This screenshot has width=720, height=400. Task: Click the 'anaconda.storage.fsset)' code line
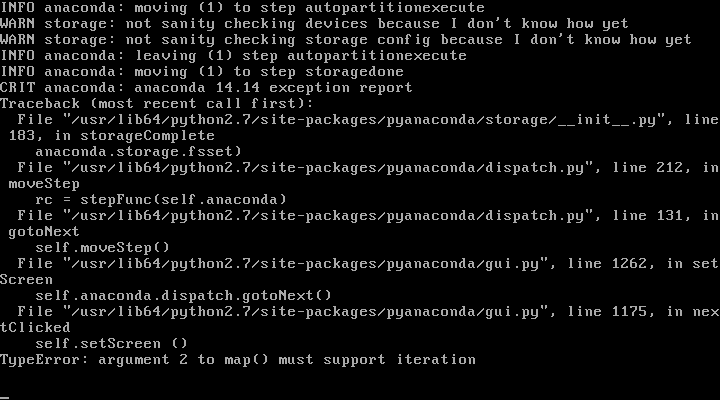[x=138, y=152]
